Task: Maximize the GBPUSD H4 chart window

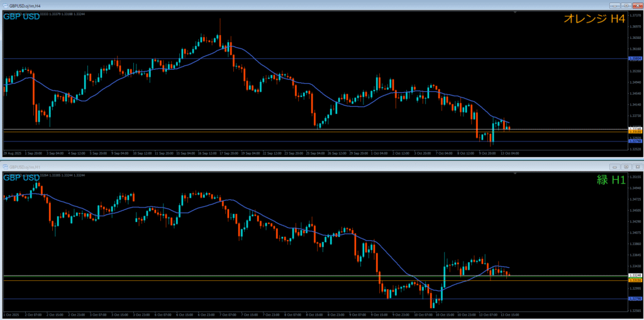Action: point(625,5)
